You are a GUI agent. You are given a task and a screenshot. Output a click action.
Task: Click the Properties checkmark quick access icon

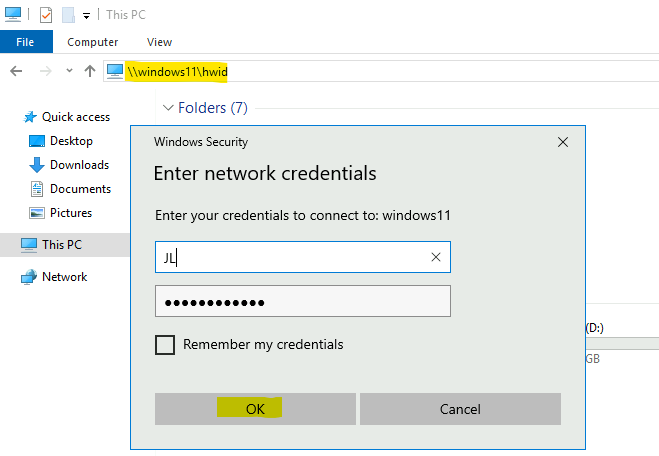click(x=46, y=15)
